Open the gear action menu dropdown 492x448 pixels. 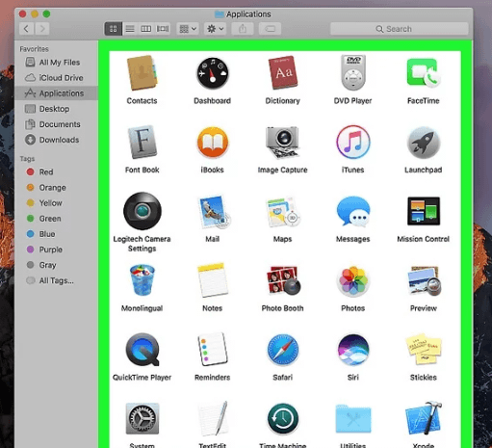215,29
